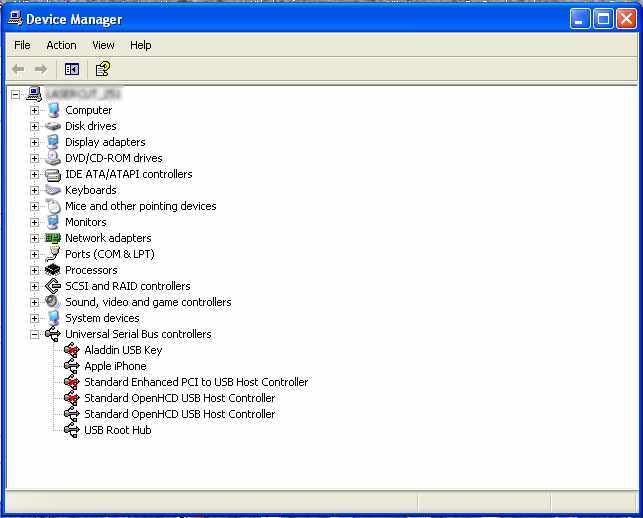Minimize the Device Manager window

(x=580, y=19)
